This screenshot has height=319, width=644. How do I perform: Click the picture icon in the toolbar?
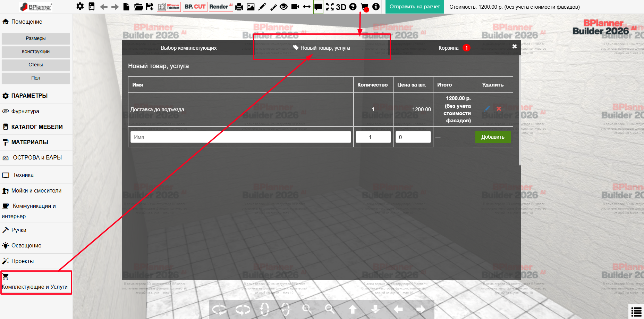(x=251, y=7)
